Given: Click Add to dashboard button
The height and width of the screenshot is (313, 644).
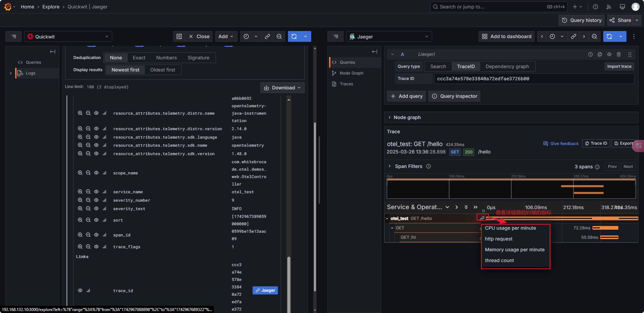Looking at the screenshot, I should tap(507, 36).
